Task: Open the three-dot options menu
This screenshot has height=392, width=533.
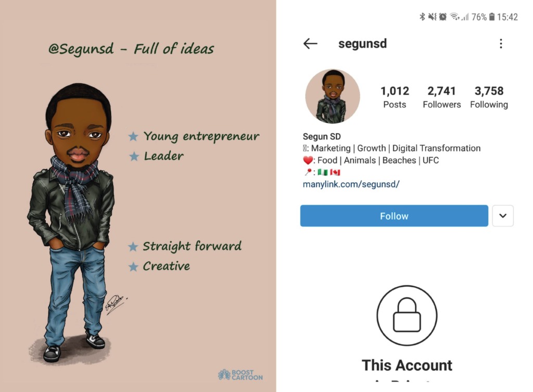Action: 501,44
